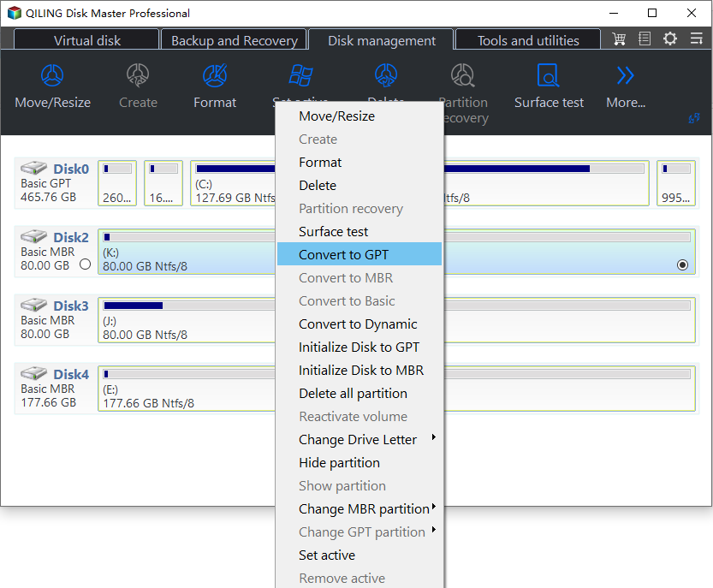This screenshot has width=713, height=588.
Task: Click the "465.76 GB" Disk0 size text
Action: coord(48,197)
